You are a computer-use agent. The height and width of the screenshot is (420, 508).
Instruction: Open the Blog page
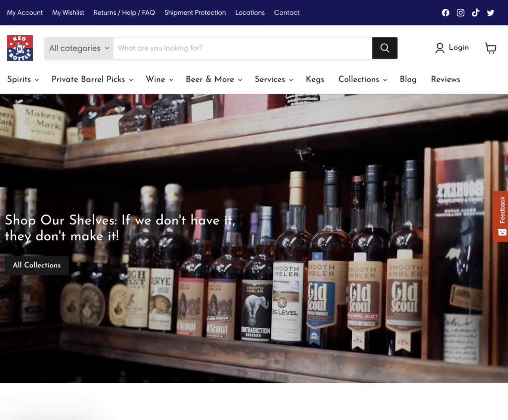408,79
